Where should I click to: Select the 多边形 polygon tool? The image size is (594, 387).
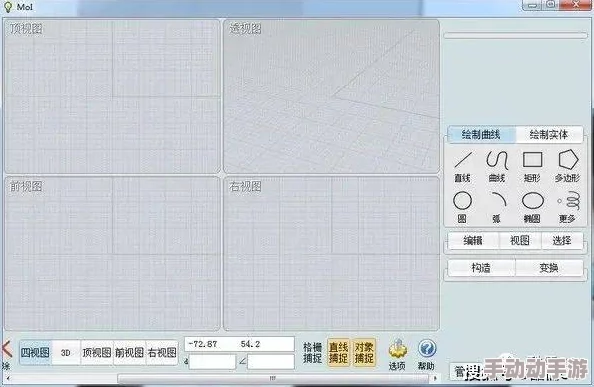click(567, 166)
